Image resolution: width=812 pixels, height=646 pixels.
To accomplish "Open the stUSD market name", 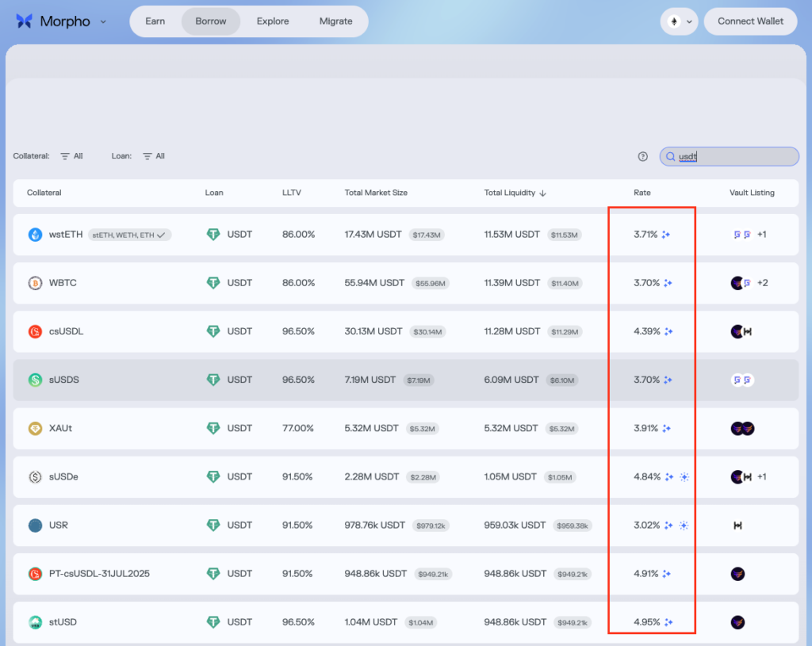I will point(63,621).
